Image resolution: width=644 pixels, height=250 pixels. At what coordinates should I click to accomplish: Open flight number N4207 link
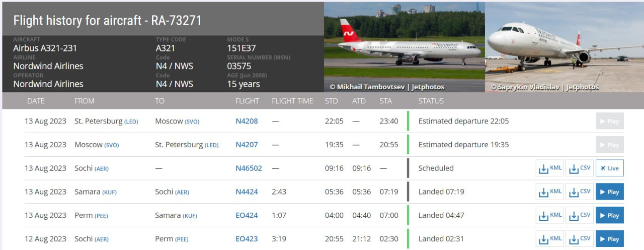click(x=247, y=145)
